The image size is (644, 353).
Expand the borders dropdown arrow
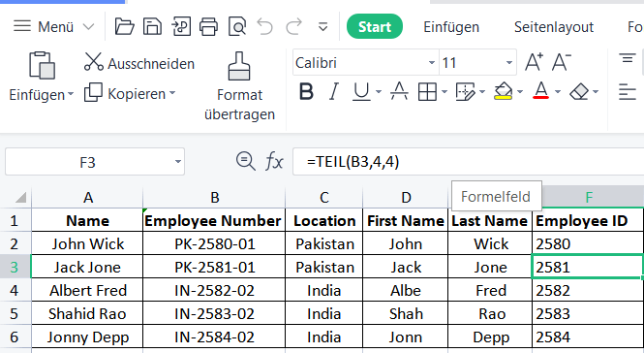[x=445, y=92]
